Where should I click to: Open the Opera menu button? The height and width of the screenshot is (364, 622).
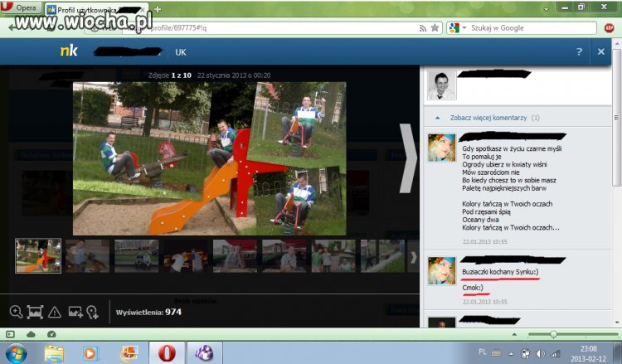click(x=21, y=7)
